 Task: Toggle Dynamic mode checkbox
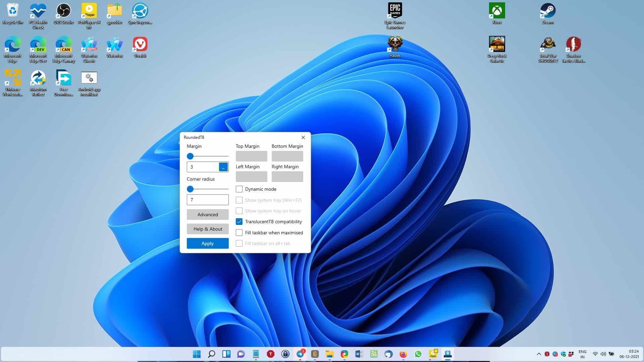pos(239,189)
